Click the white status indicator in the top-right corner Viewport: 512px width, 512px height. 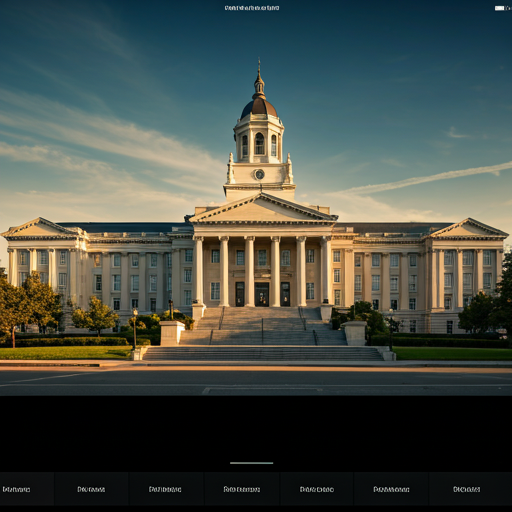(x=499, y=8)
